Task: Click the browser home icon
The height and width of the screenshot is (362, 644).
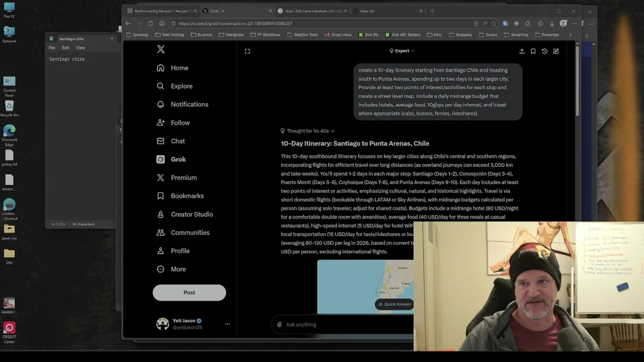Action: 162,23
